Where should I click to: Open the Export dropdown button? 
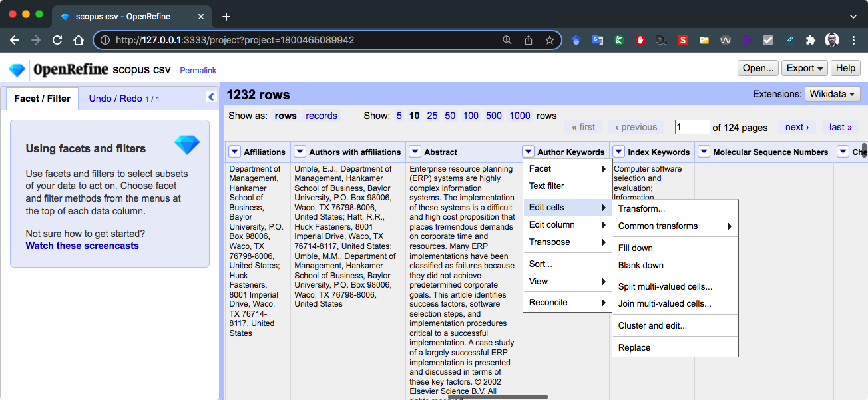[x=805, y=68]
